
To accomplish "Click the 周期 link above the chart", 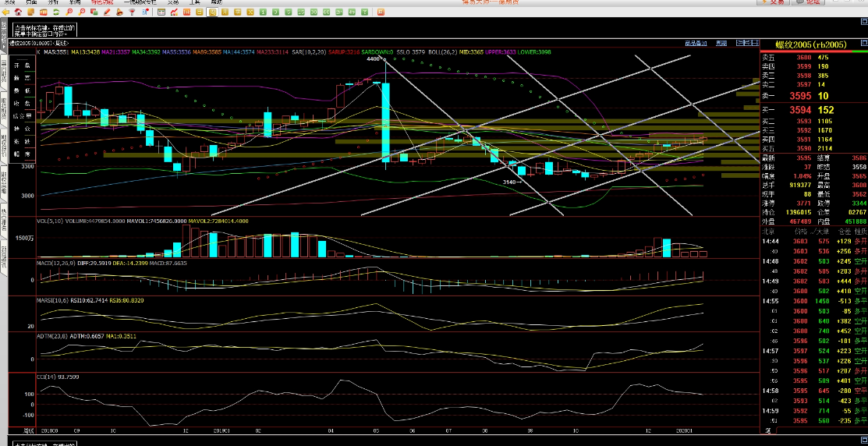I will [721, 43].
